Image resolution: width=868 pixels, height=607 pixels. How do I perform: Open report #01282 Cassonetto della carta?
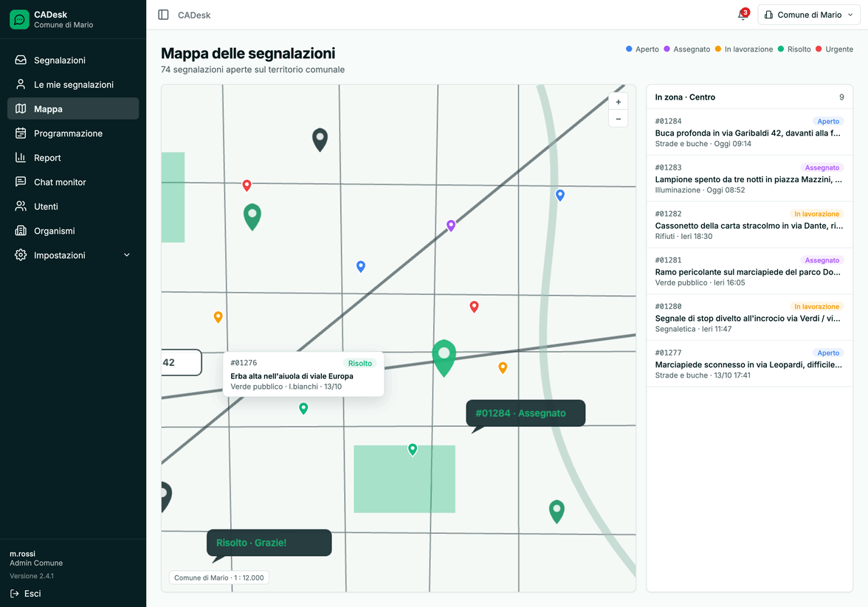click(750, 225)
